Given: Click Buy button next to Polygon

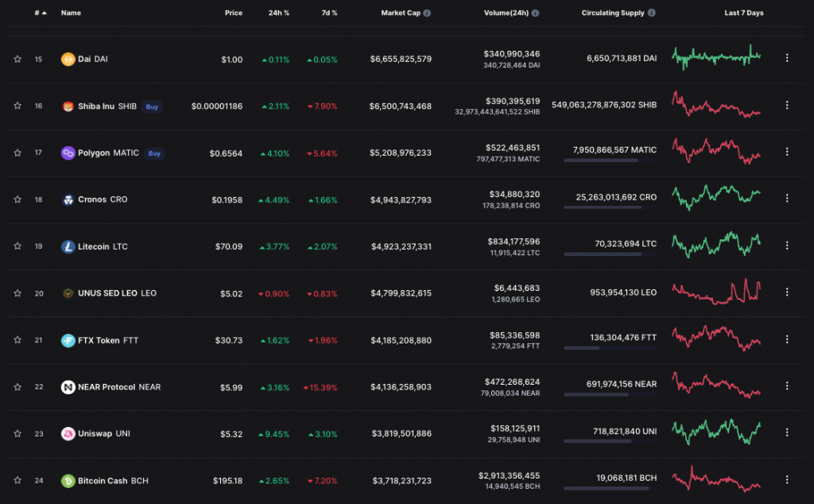Looking at the screenshot, I should coord(154,153).
